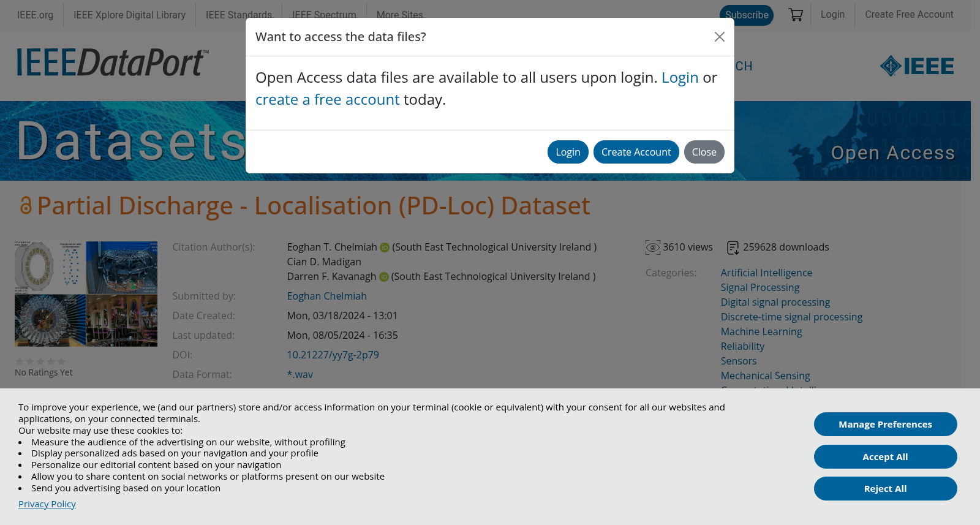Image resolution: width=980 pixels, height=525 pixels.
Task: Follow the inline Login link in dialog text
Action: pyautogui.click(x=680, y=78)
